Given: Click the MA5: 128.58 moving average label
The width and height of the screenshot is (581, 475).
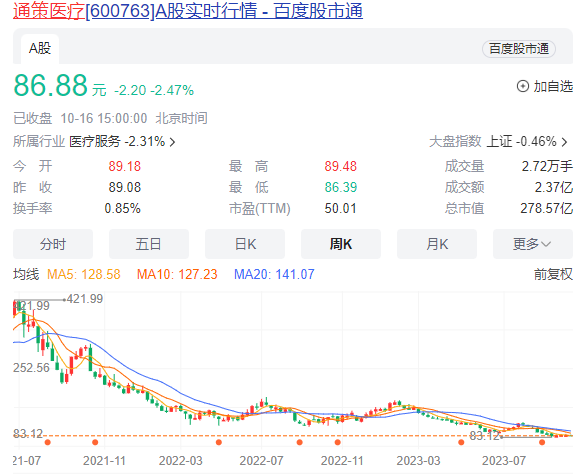Looking at the screenshot, I should 84,275.
